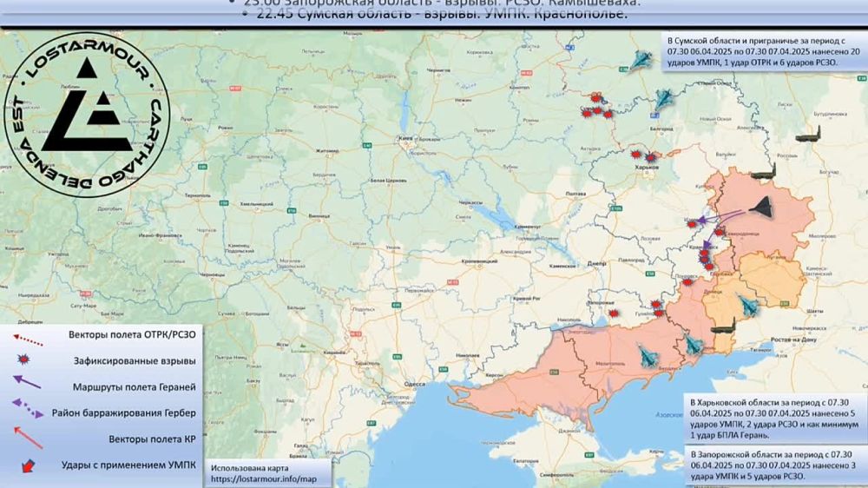
Task: Click the dashed purple double-arrow legend icon
Action: [27, 408]
